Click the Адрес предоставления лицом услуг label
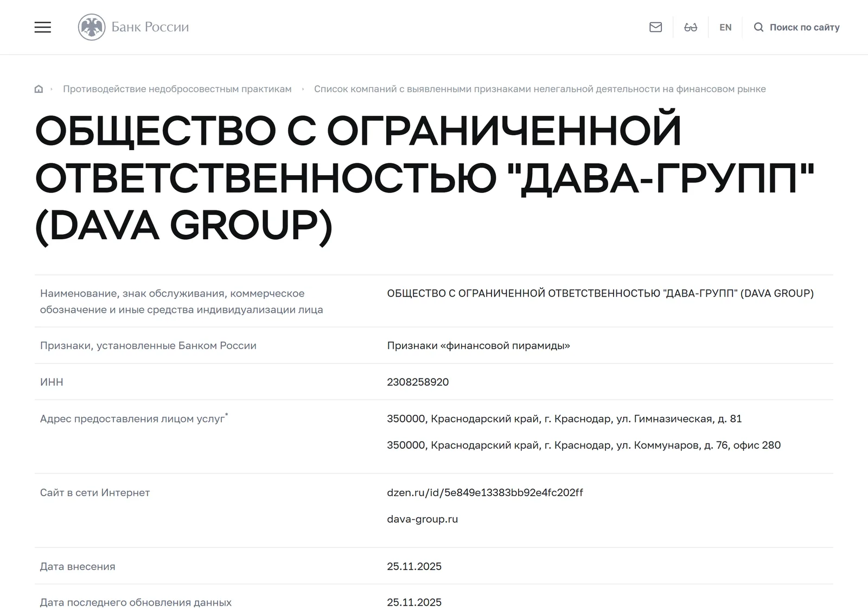Image resolution: width=868 pixels, height=610 pixels. 134,419
